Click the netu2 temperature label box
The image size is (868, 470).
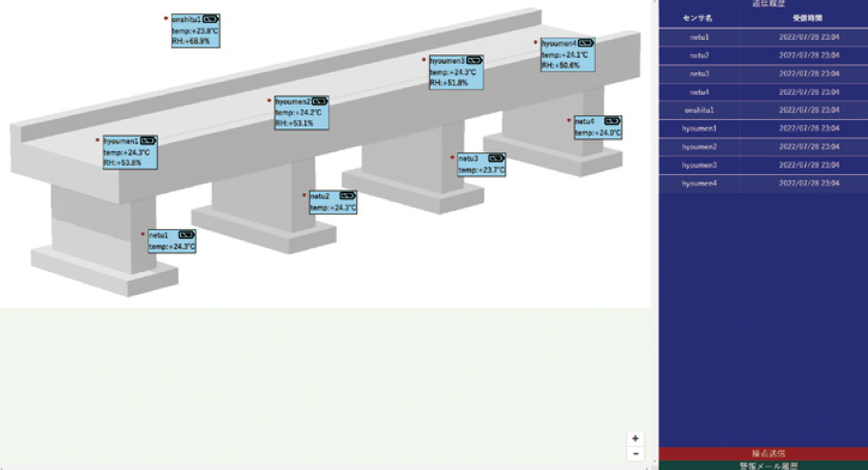coord(332,202)
